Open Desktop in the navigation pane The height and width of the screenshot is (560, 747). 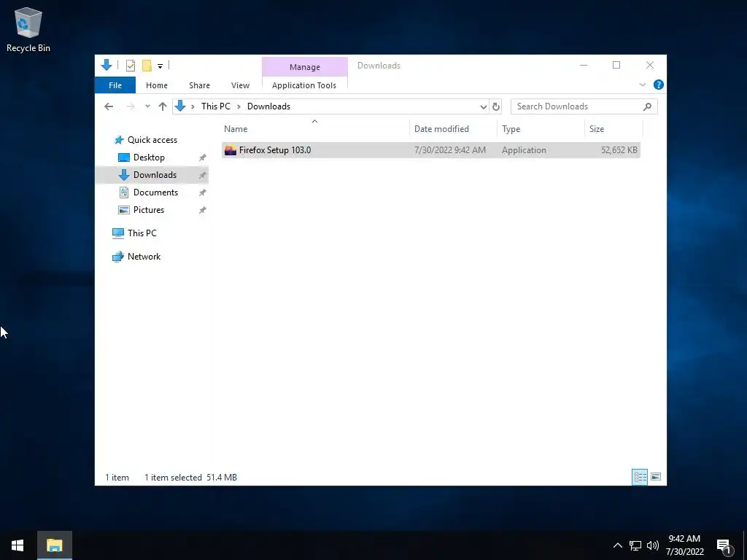[x=149, y=157]
